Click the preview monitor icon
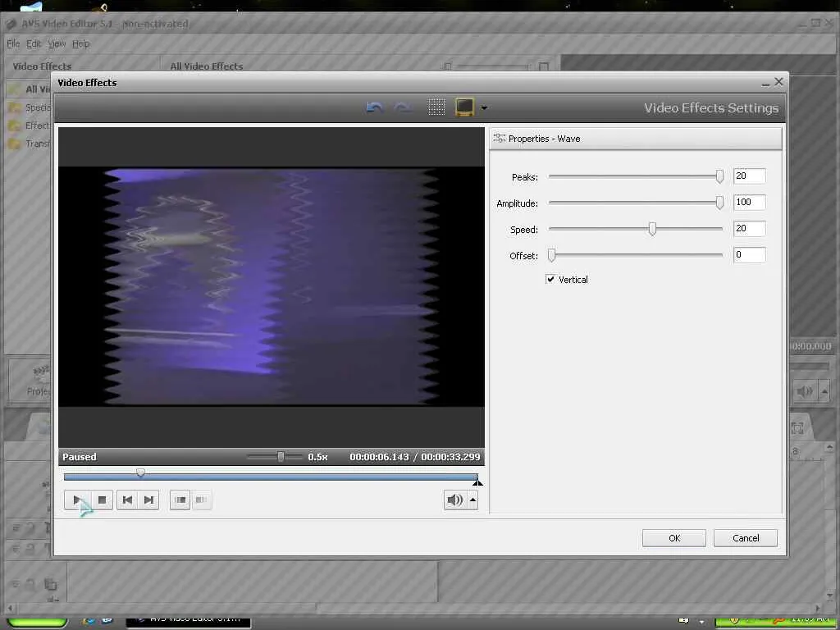This screenshot has width=840, height=630. [x=464, y=107]
